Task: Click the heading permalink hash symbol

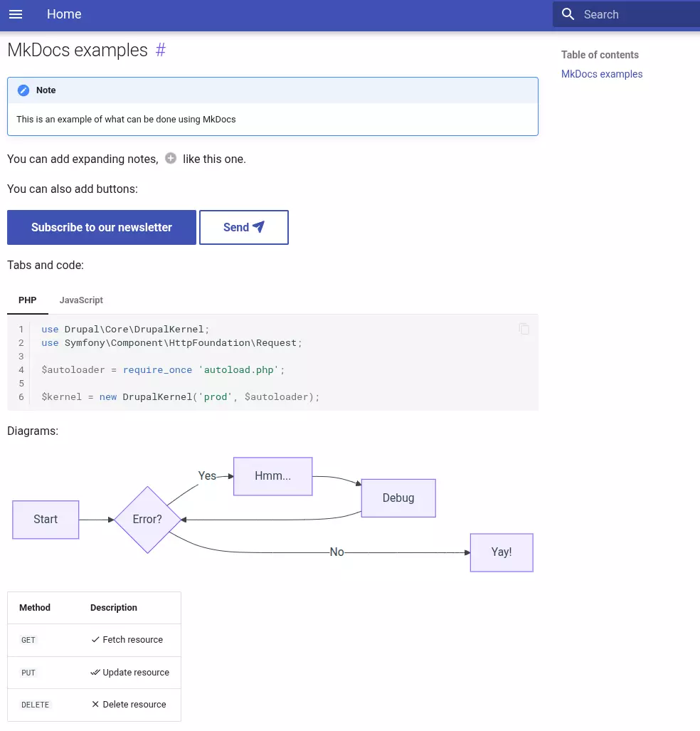Action: click(160, 50)
